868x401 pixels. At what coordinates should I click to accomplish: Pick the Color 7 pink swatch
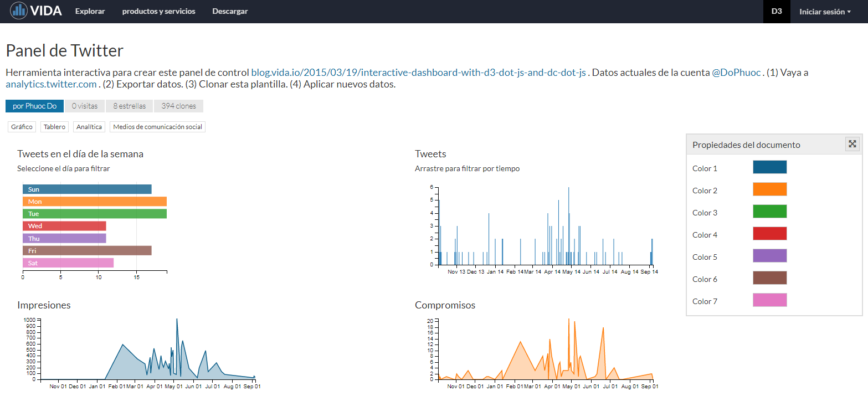(769, 300)
